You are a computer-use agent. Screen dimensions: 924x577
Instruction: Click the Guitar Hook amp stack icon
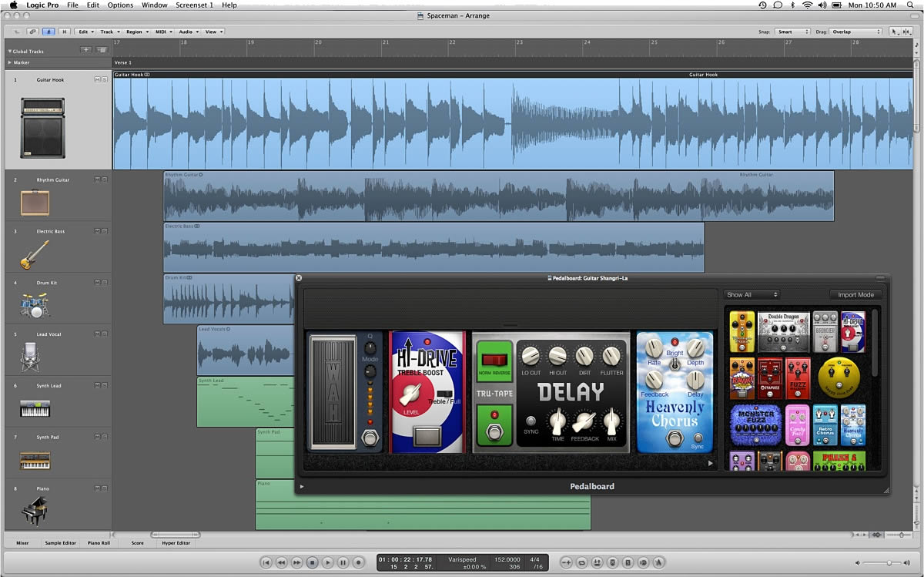pyautogui.click(x=42, y=127)
